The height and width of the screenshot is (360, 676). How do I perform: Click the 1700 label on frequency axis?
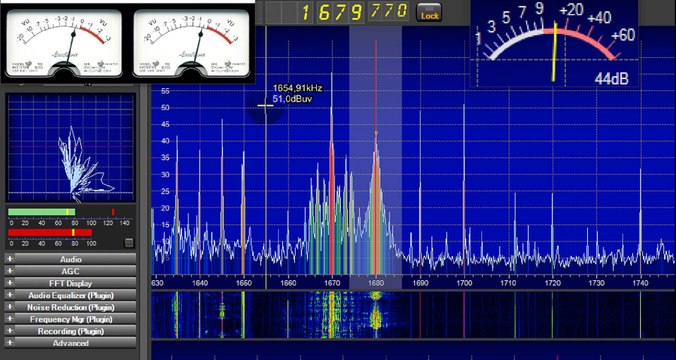(x=464, y=283)
